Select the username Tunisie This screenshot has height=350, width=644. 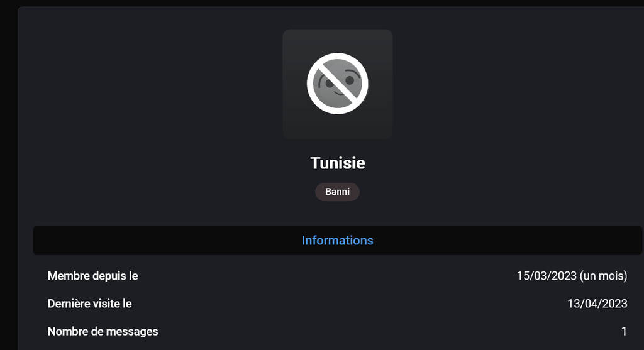click(338, 163)
